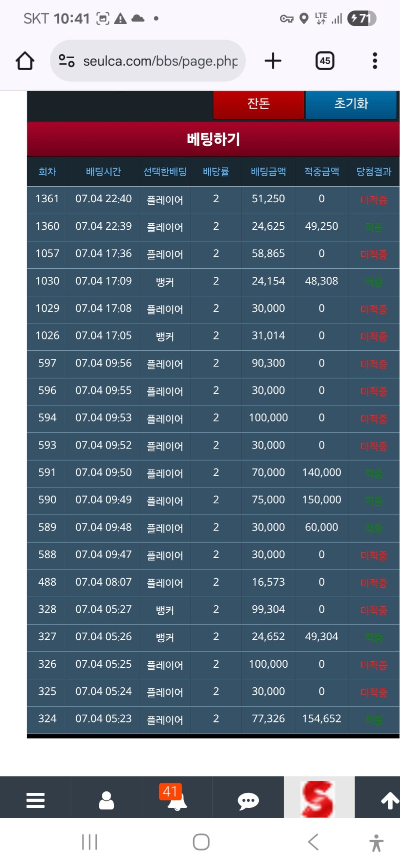Click win amount 150,000
Screen dimensions: 400x868
[322, 500]
